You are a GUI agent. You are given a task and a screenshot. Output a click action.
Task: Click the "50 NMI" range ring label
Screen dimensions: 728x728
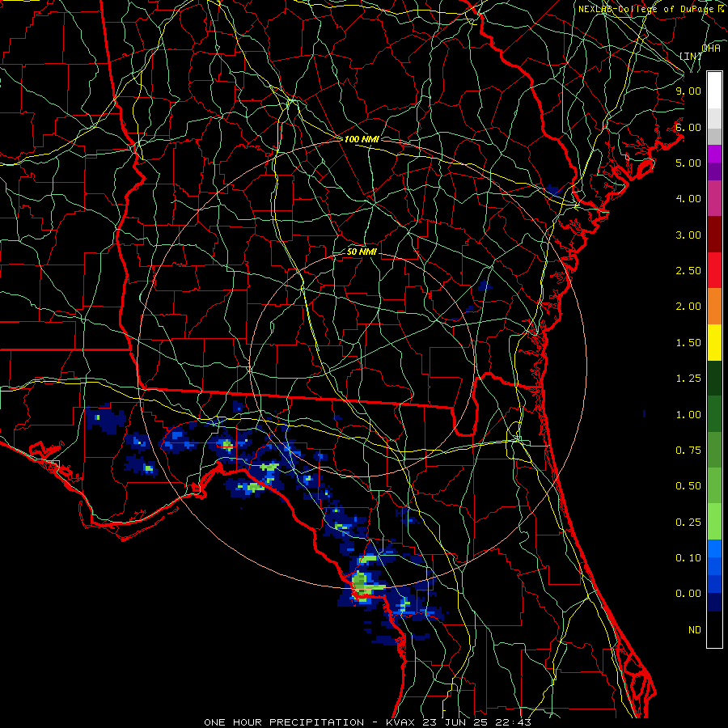(362, 252)
